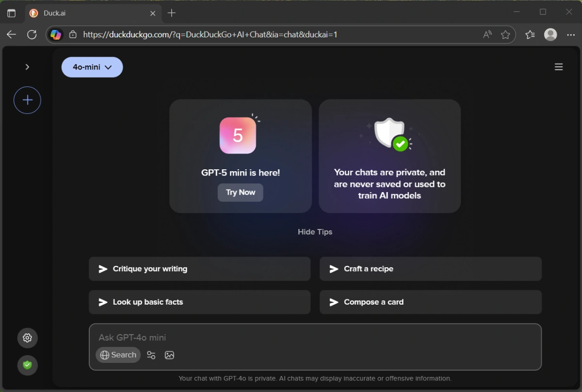Screen dimensions: 582x392
Task: Start a new chat with plus button
Action: coord(27,100)
